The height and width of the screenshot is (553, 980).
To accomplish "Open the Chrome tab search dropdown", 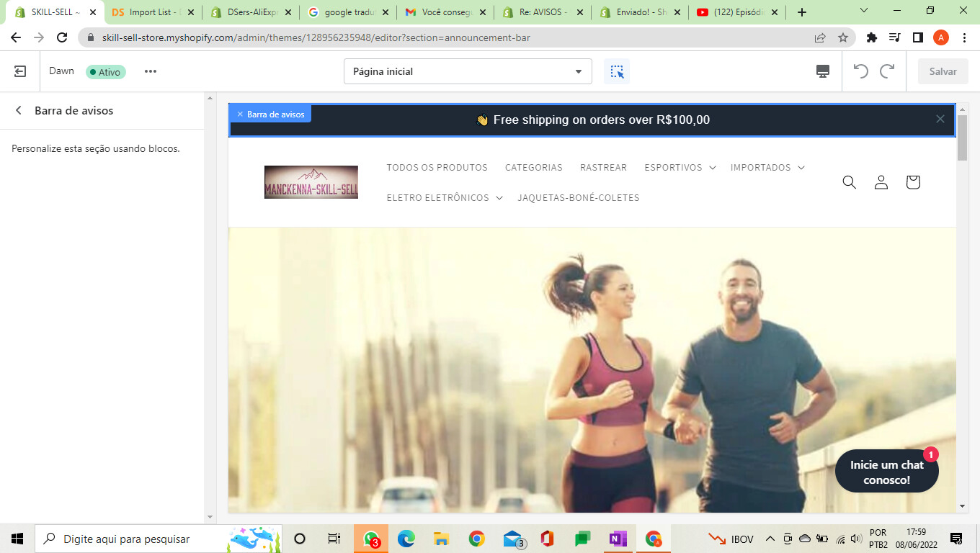I will (865, 11).
